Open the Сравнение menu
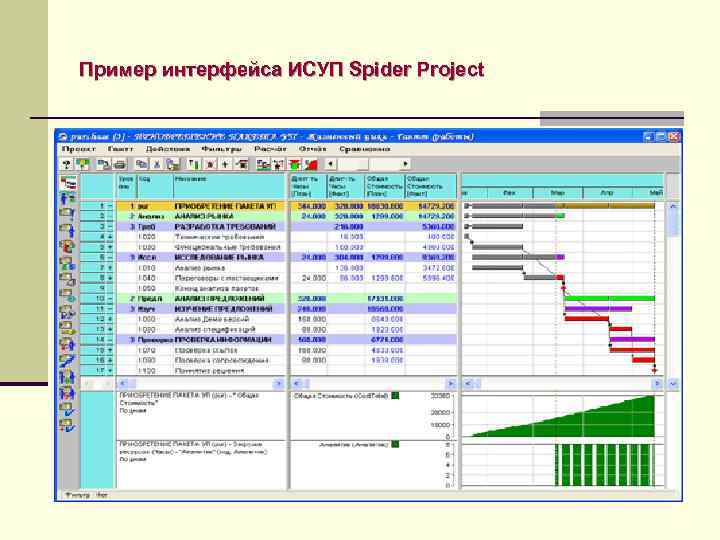The width and height of the screenshot is (720, 540). pos(365,149)
